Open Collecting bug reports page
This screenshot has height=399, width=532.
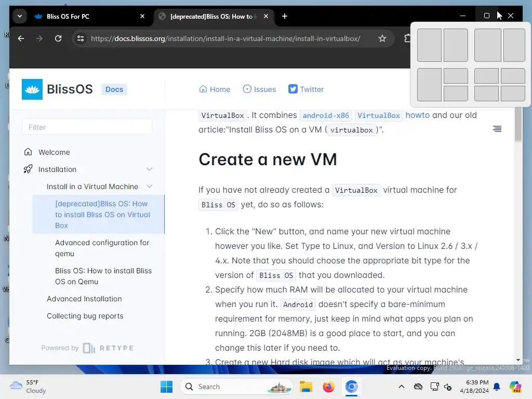pyautogui.click(x=85, y=316)
